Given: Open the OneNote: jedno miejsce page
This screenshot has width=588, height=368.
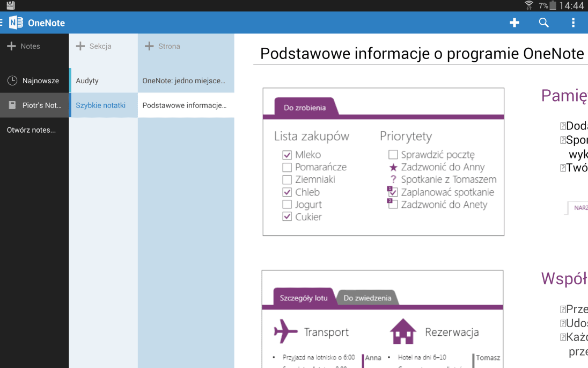Looking at the screenshot, I should 186,81.
